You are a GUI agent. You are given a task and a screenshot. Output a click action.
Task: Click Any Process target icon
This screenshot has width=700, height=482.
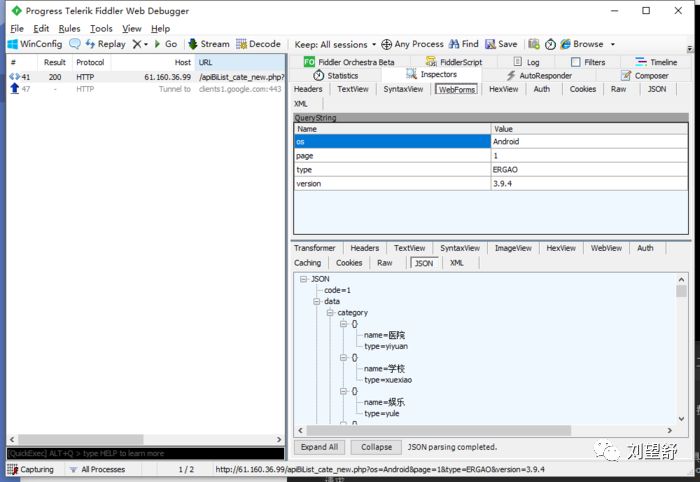click(386, 44)
